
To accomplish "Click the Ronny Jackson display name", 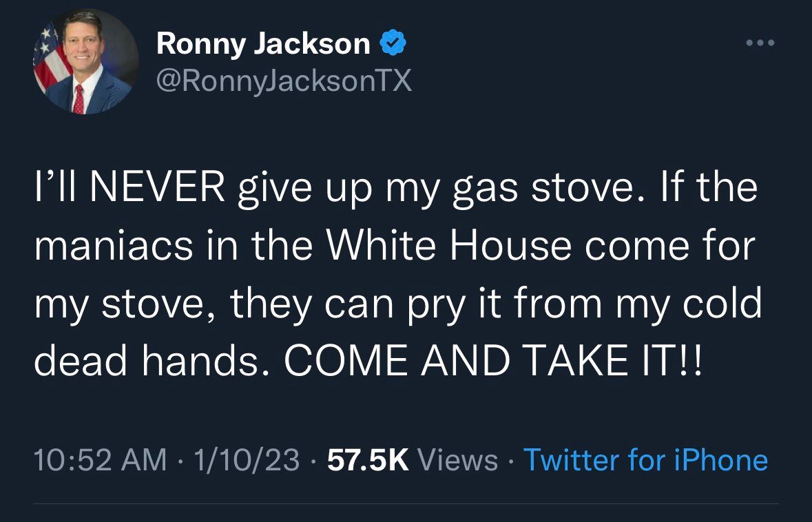I will 263,44.
